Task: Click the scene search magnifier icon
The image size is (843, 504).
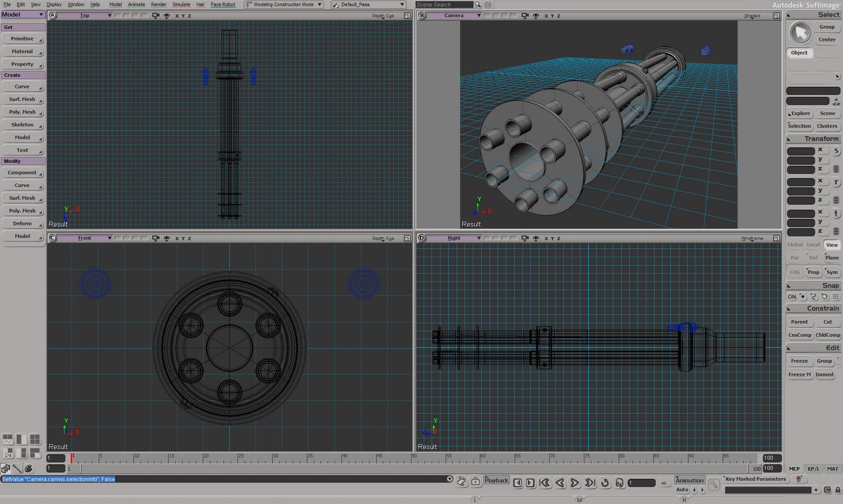Action: [x=478, y=5]
